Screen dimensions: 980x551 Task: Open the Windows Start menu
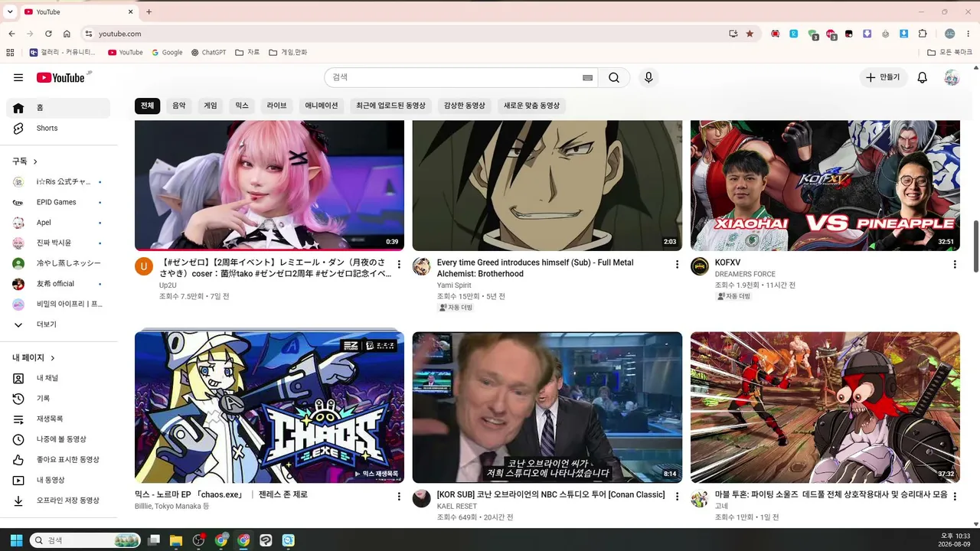click(x=16, y=540)
